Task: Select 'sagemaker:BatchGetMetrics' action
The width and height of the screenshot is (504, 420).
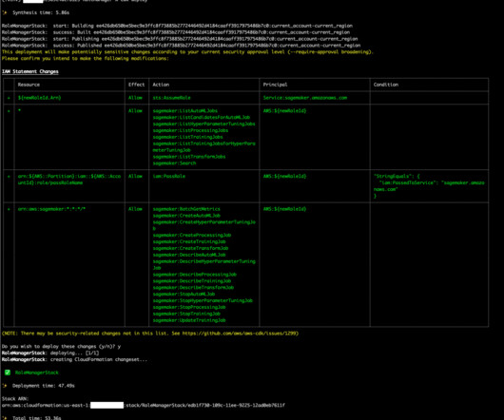Action: click(x=186, y=209)
